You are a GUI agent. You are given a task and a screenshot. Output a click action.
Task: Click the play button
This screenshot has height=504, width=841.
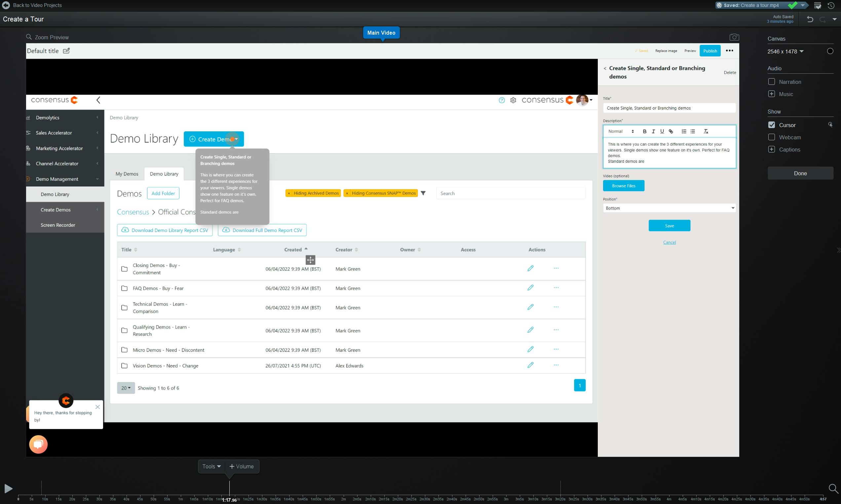[x=8, y=488]
